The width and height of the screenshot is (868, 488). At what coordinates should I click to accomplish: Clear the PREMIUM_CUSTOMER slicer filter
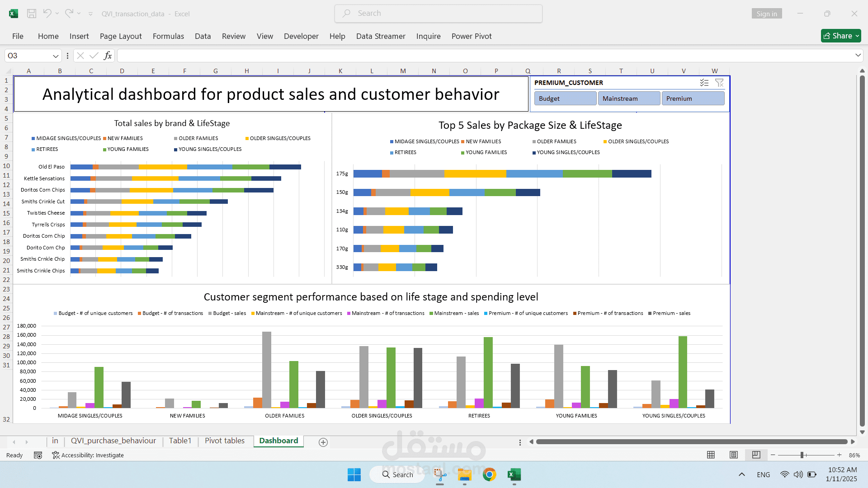coord(719,83)
